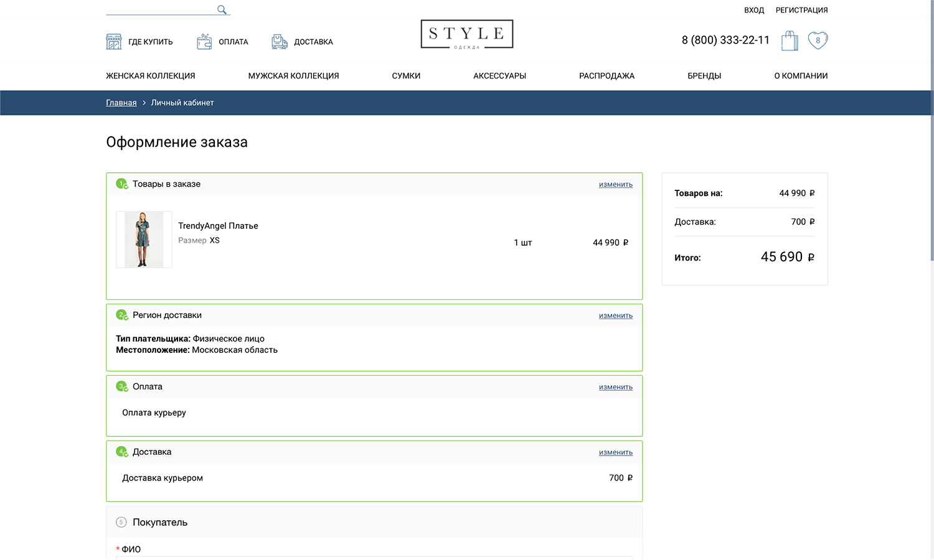
Task: Click изменить in Регион доставки section
Action: click(615, 315)
